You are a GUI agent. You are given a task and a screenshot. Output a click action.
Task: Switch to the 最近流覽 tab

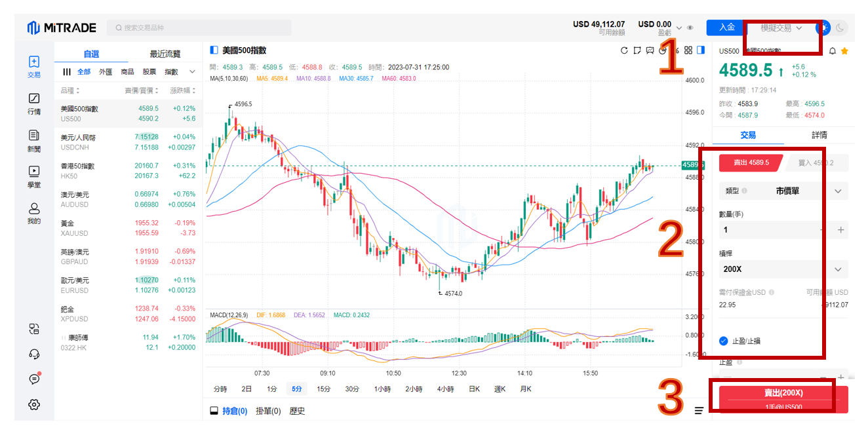[165, 54]
